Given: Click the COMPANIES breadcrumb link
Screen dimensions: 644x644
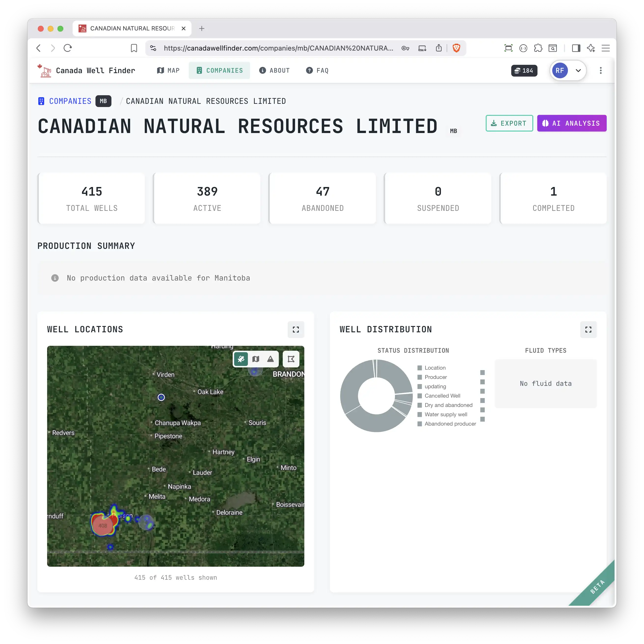Looking at the screenshot, I should 70,101.
